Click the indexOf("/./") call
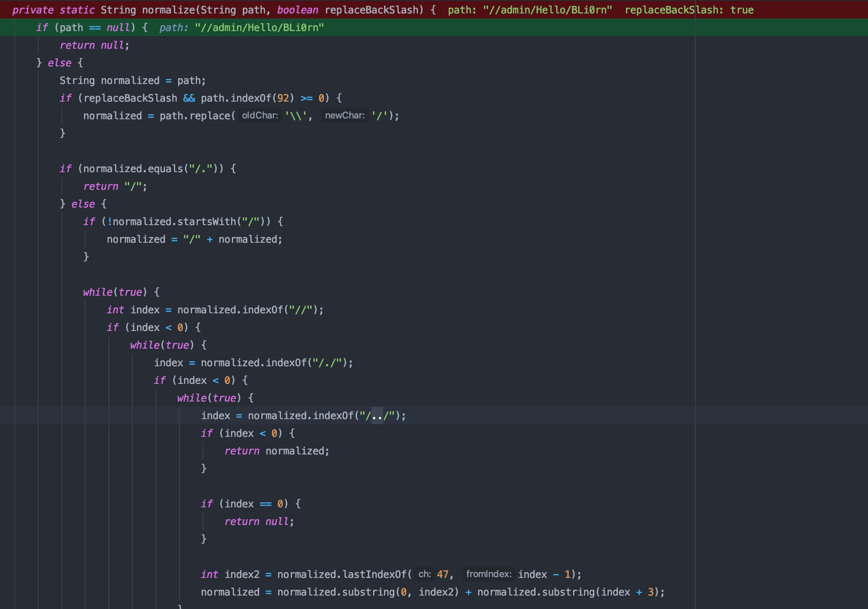The width and height of the screenshot is (868, 609). click(x=286, y=363)
